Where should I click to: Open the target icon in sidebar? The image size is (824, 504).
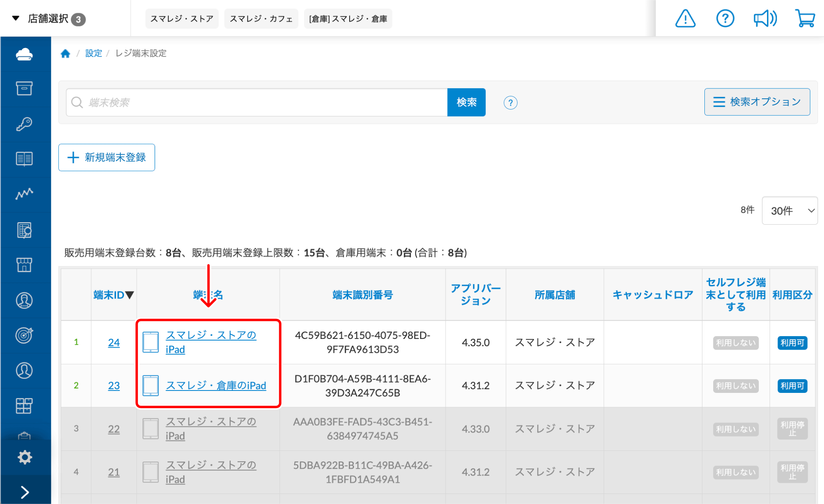(24, 335)
